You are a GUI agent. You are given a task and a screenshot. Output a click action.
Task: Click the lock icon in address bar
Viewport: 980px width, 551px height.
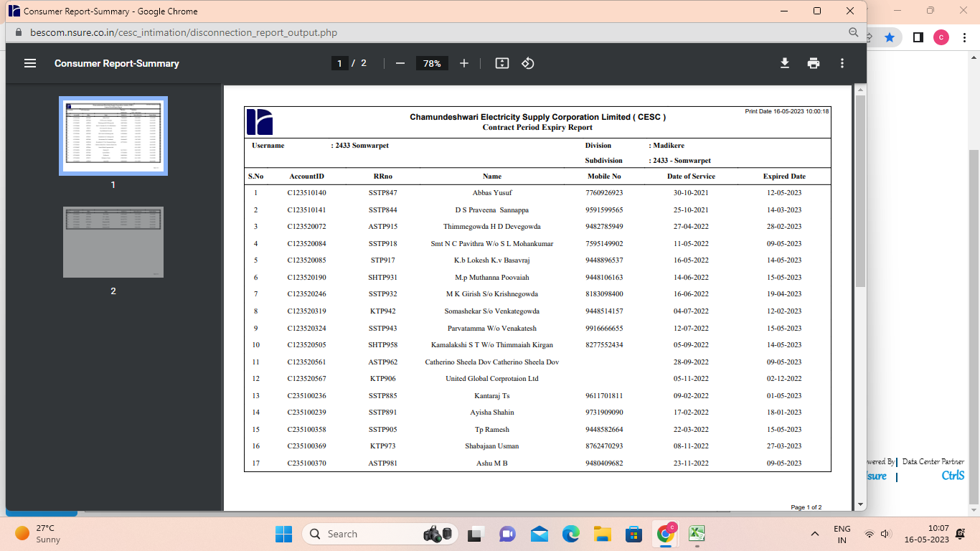[x=19, y=32]
